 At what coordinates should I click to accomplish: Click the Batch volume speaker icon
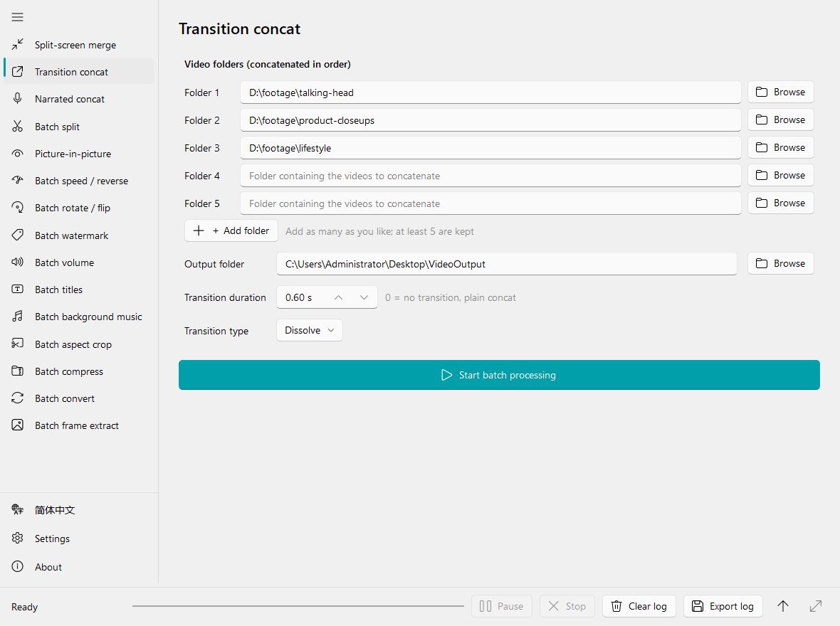click(x=17, y=262)
